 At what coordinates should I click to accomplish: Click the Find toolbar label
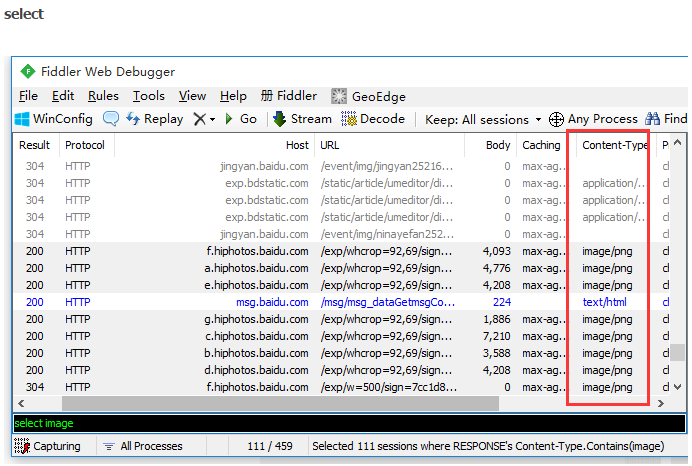(675, 119)
